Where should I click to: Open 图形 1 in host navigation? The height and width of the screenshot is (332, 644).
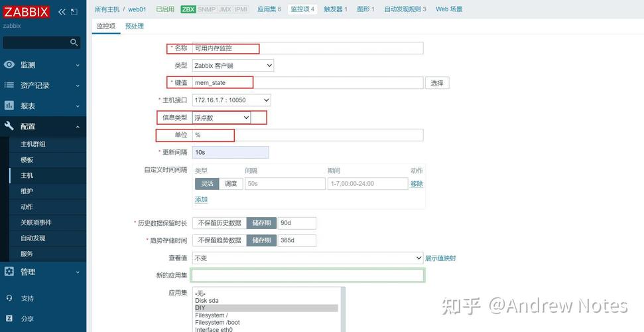[365, 9]
